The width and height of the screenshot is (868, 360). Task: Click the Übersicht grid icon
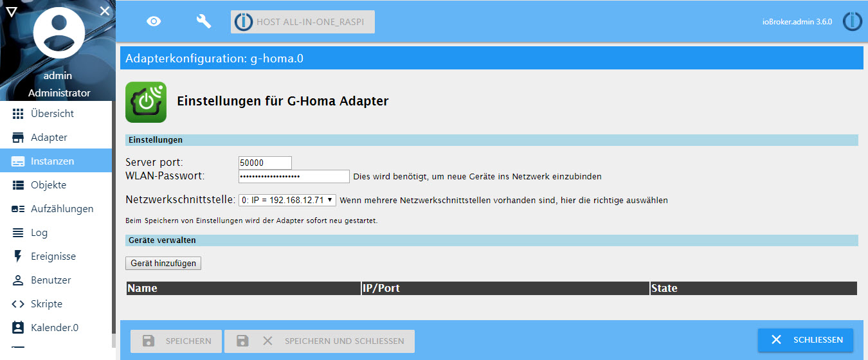coord(18,114)
